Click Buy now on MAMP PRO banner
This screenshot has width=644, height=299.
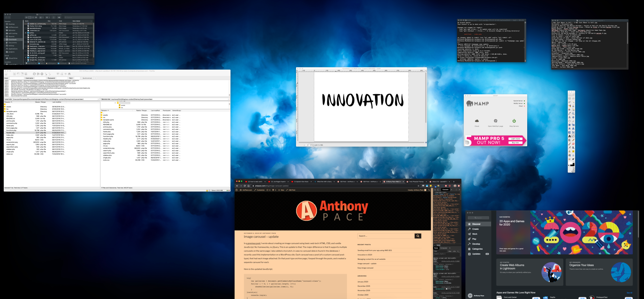[x=515, y=143]
